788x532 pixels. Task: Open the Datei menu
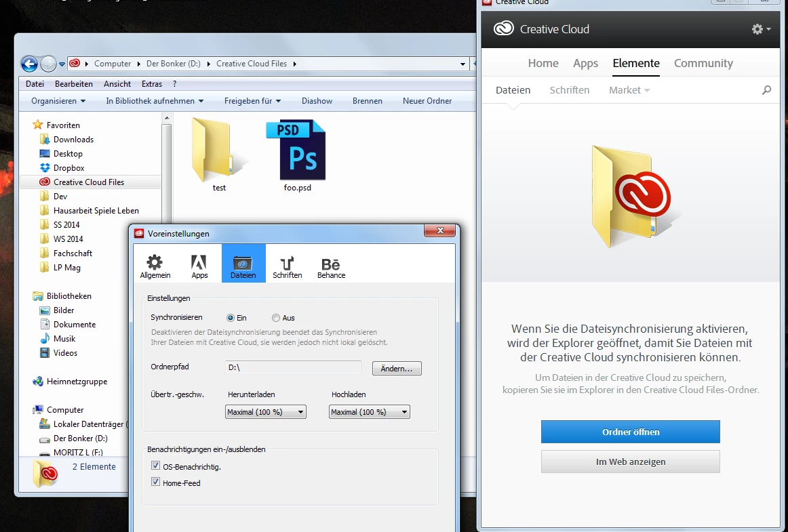(x=35, y=84)
